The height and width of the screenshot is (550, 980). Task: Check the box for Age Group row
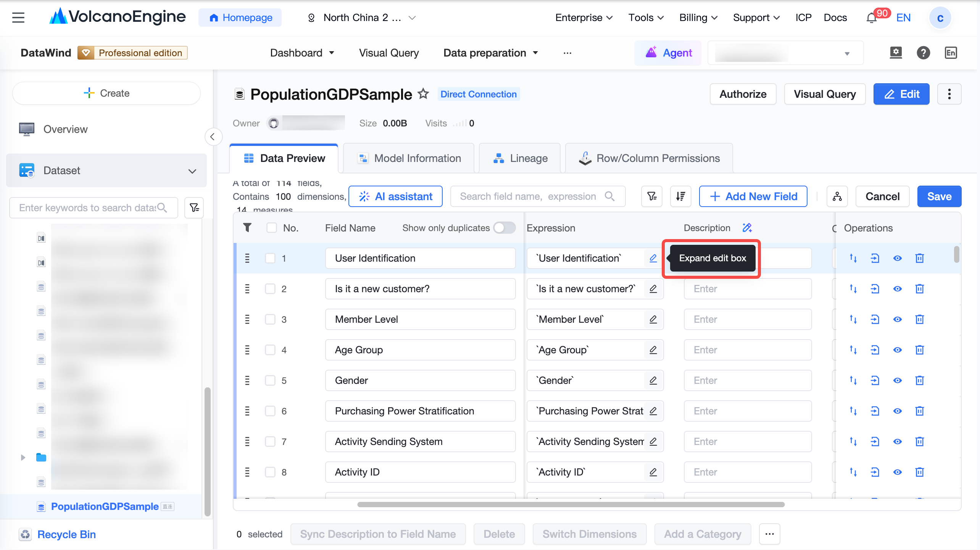pyautogui.click(x=270, y=350)
